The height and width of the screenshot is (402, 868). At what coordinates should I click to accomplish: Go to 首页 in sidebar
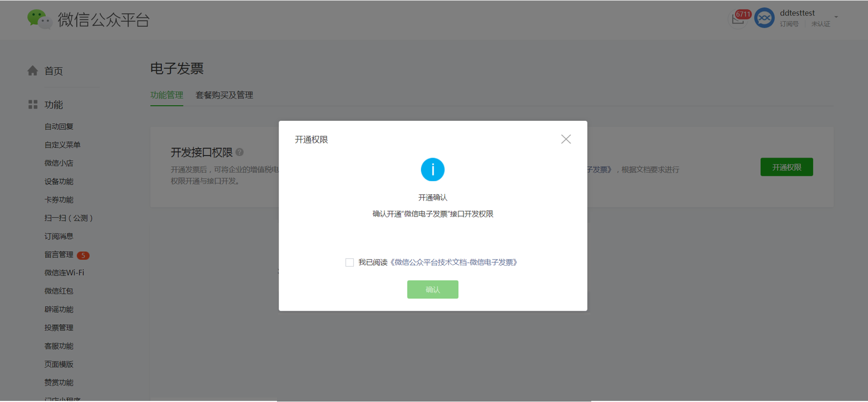point(54,71)
